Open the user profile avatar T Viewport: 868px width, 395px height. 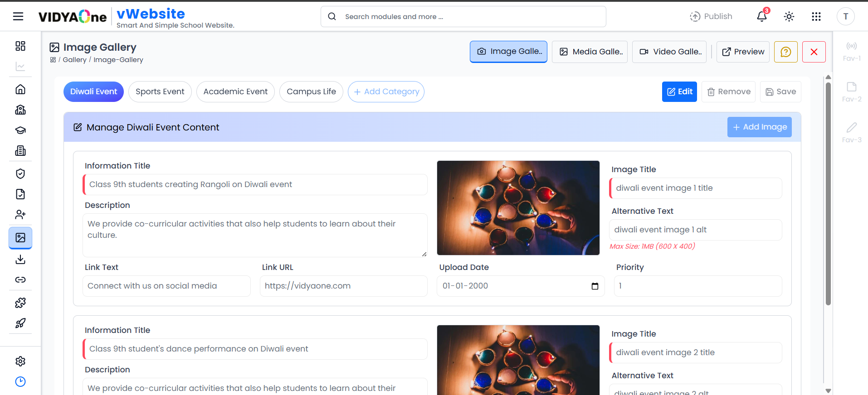(846, 17)
